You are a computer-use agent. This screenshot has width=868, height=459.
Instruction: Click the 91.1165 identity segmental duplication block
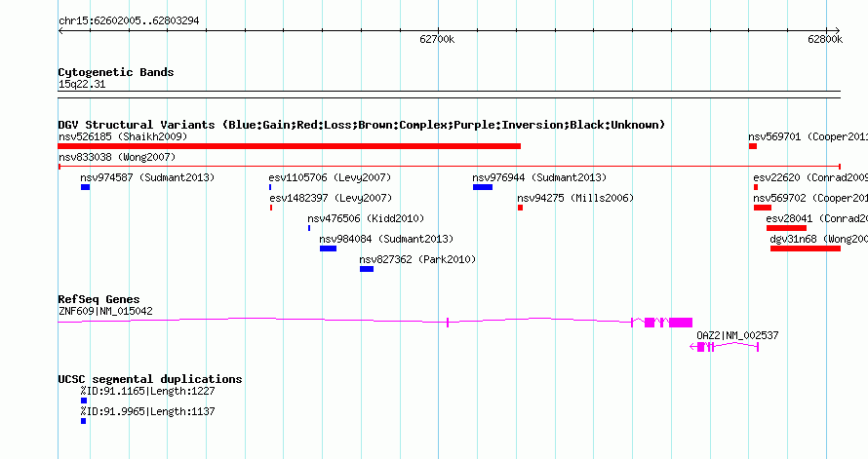(84, 401)
